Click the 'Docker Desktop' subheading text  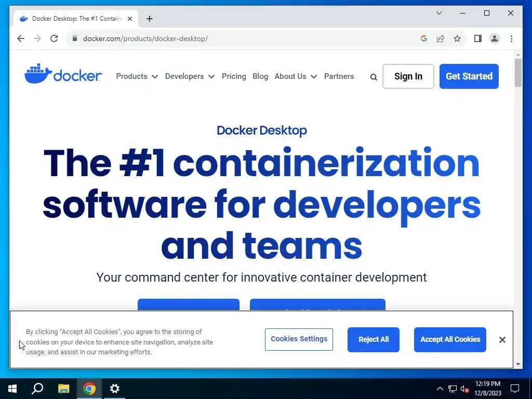tap(262, 130)
